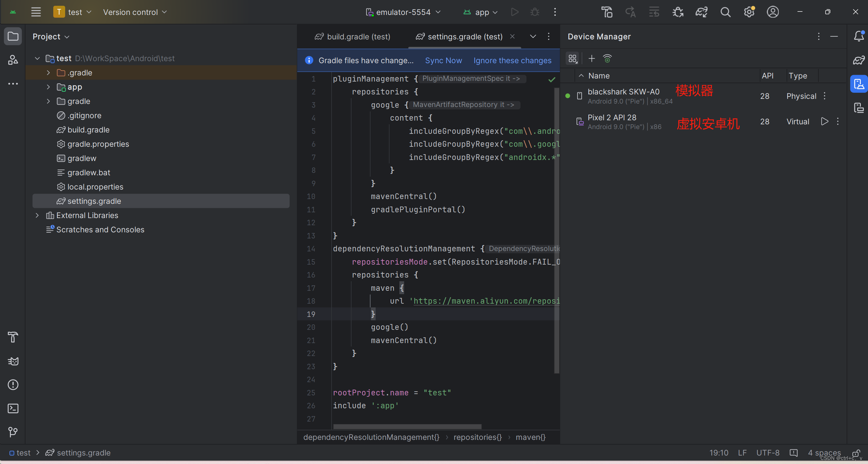The width and height of the screenshot is (868, 464).
Task: Hide the Device Manager panel
Action: point(834,36)
